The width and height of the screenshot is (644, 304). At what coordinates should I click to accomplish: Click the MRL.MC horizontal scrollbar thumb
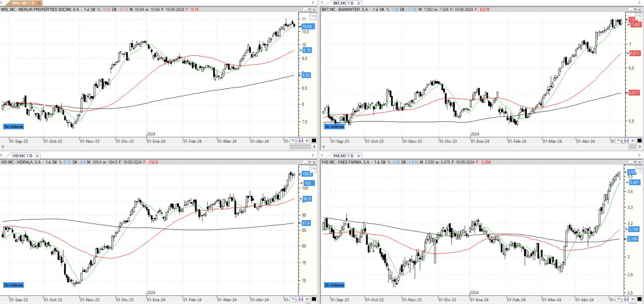point(300,147)
